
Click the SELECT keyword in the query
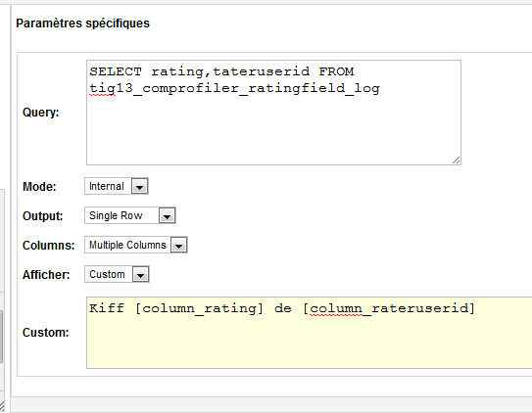point(116,71)
